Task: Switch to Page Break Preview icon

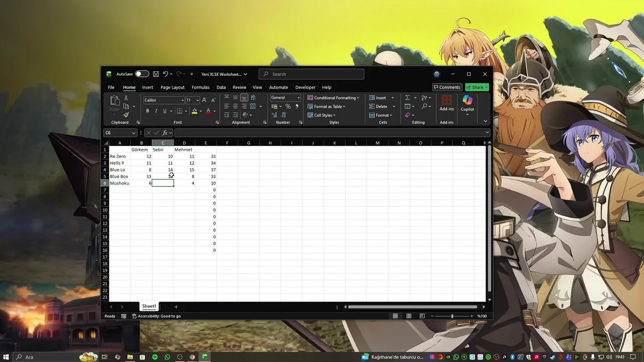Action: 421,316
